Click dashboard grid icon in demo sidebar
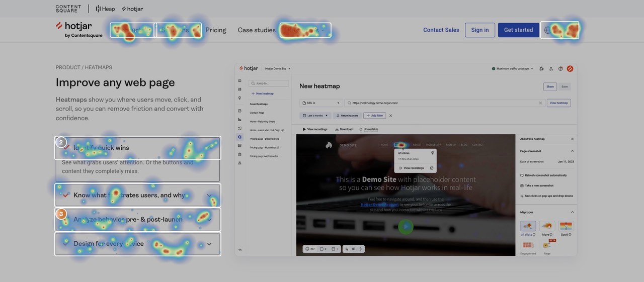644x282 pixels. [239, 89]
